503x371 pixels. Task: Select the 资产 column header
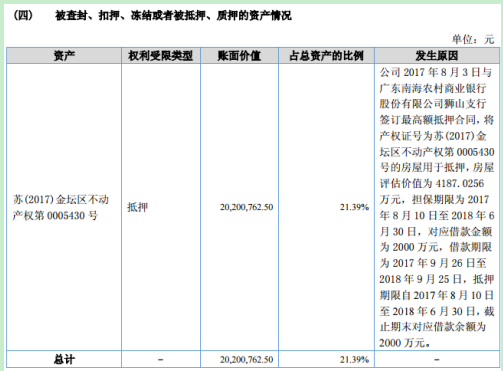64,56
